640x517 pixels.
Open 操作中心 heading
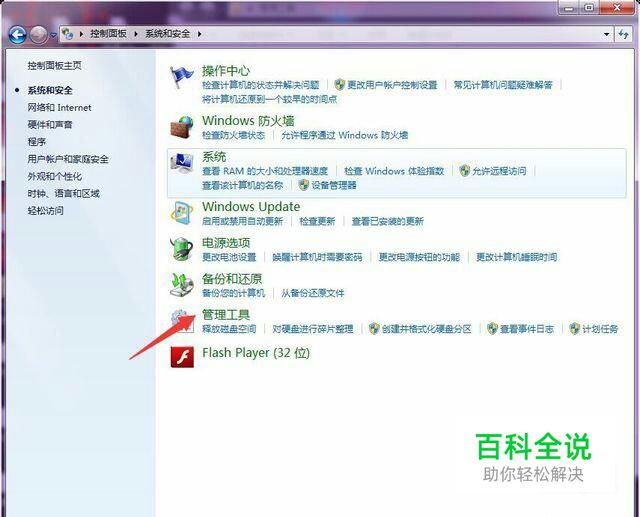pos(226,71)
